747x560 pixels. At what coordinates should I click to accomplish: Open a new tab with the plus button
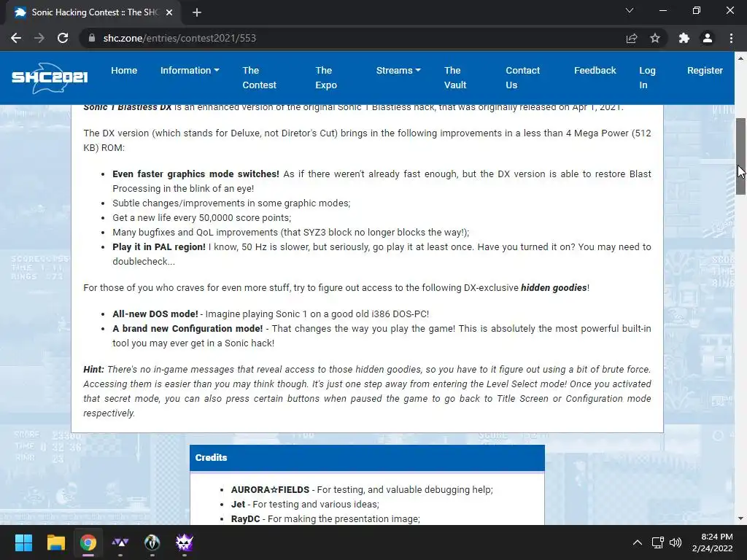pos(197,12)
